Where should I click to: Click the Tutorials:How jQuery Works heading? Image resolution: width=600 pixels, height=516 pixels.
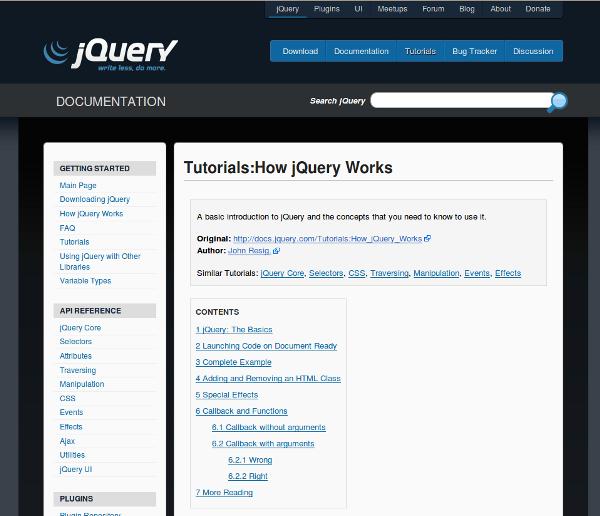(x=288, y=168)
